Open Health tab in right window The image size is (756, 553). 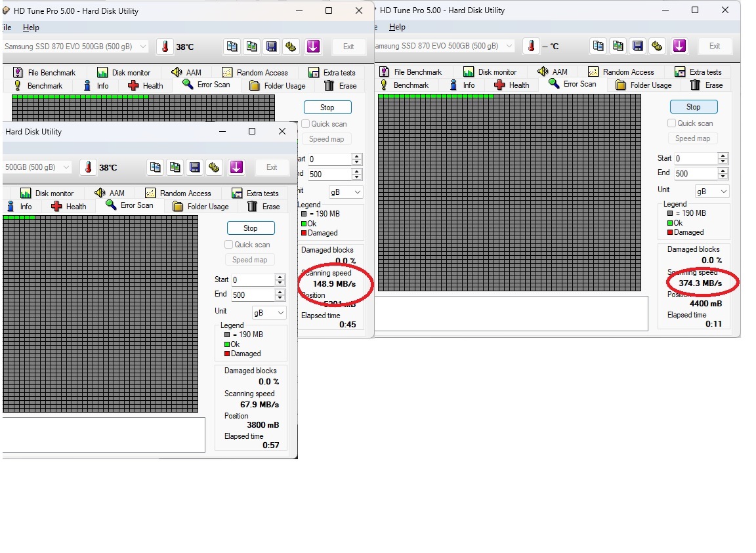[512, 85]
